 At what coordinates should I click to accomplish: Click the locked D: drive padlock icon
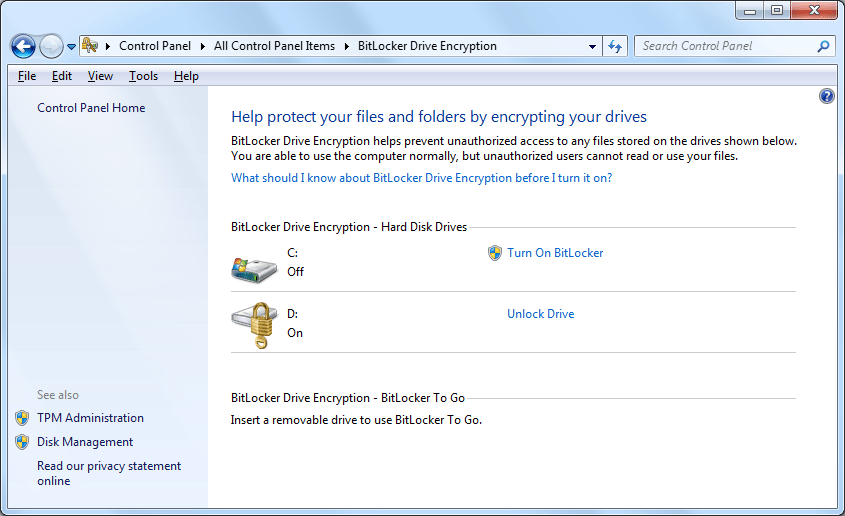click(255, 325)
